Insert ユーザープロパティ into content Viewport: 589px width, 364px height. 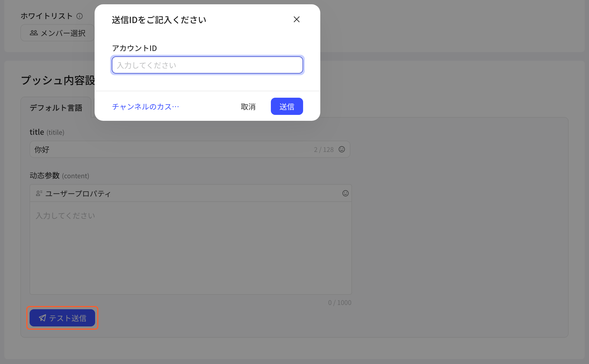pyautogui.click(x=73, y=194)
